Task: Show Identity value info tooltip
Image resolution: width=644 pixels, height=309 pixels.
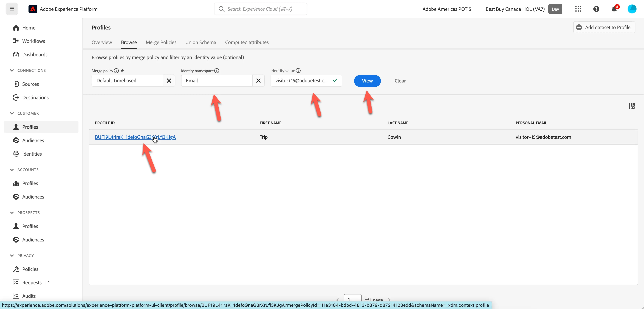Action: click(298, 71)
